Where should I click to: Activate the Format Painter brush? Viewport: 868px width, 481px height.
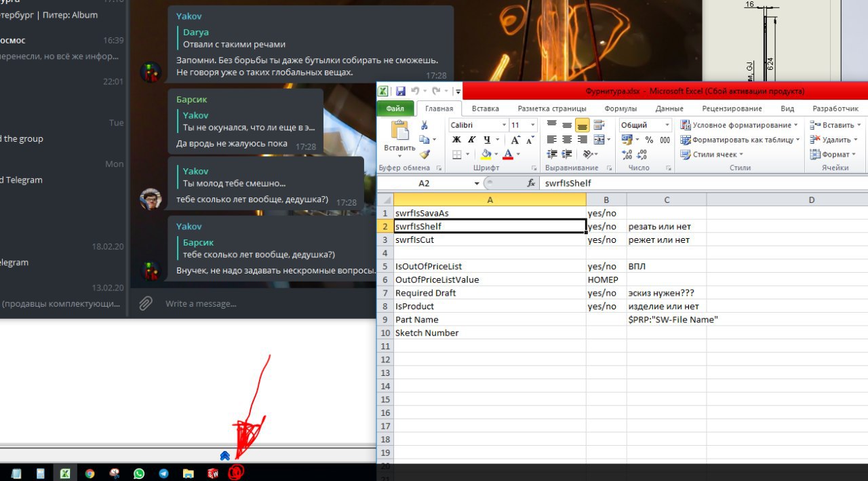(x=425, y=155)
